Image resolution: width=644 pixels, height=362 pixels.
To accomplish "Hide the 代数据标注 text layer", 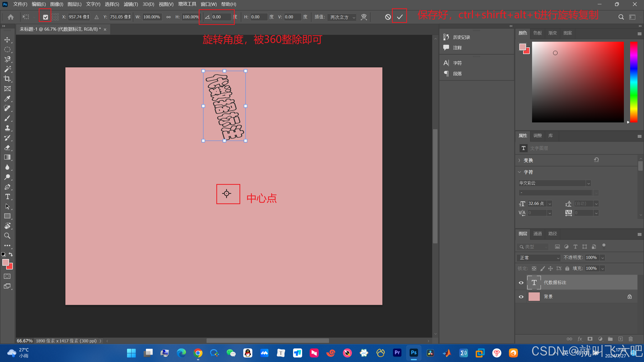I will tap(521, 283).
